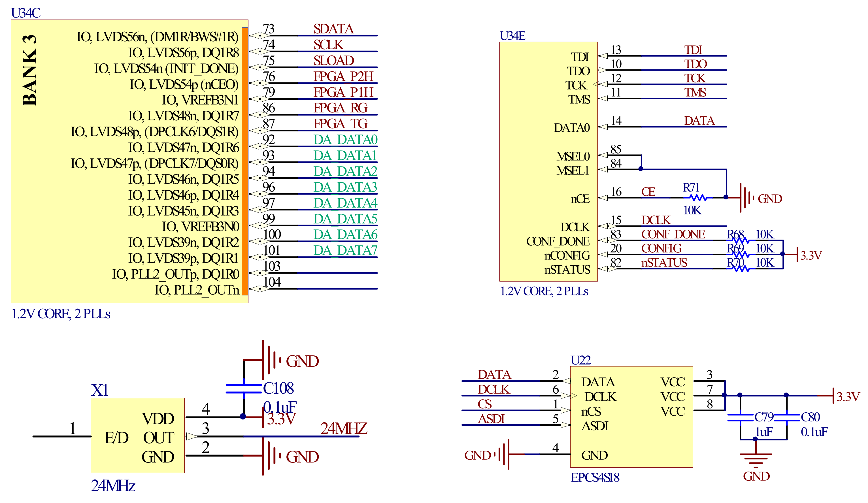Select the orange bank bar on U34C
Image resolution: width=868 pixels, height=503 pixels.
tap(244, 161)
